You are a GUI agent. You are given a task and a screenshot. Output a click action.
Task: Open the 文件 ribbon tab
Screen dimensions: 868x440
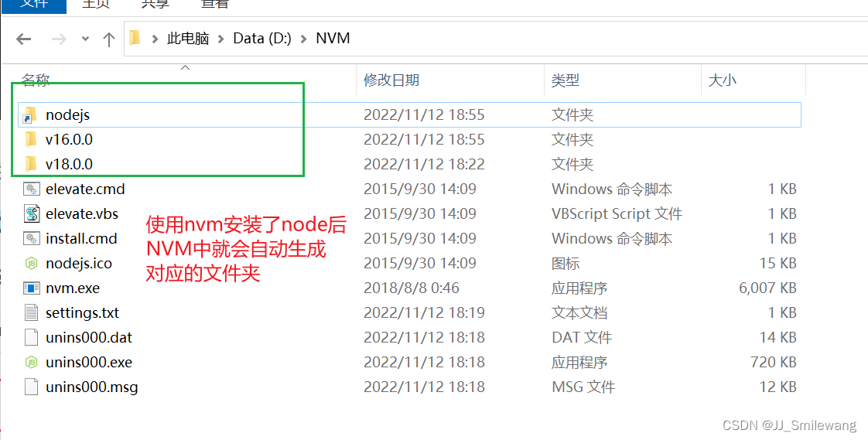click(34, 5)
